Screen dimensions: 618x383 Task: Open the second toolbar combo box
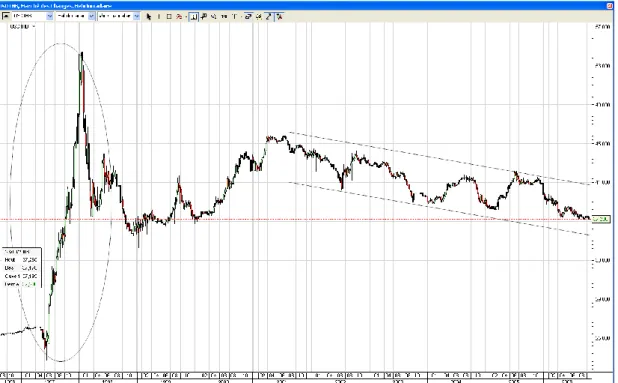(x=75, y=16)
